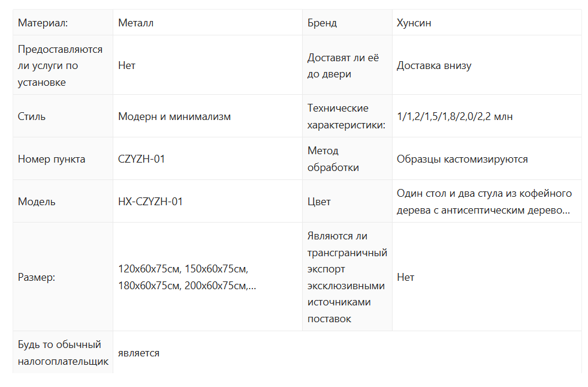The width and height of the screenshot is (588, 387).
Task: Select the "Хунсин" brand value
Action: point(414,23)
